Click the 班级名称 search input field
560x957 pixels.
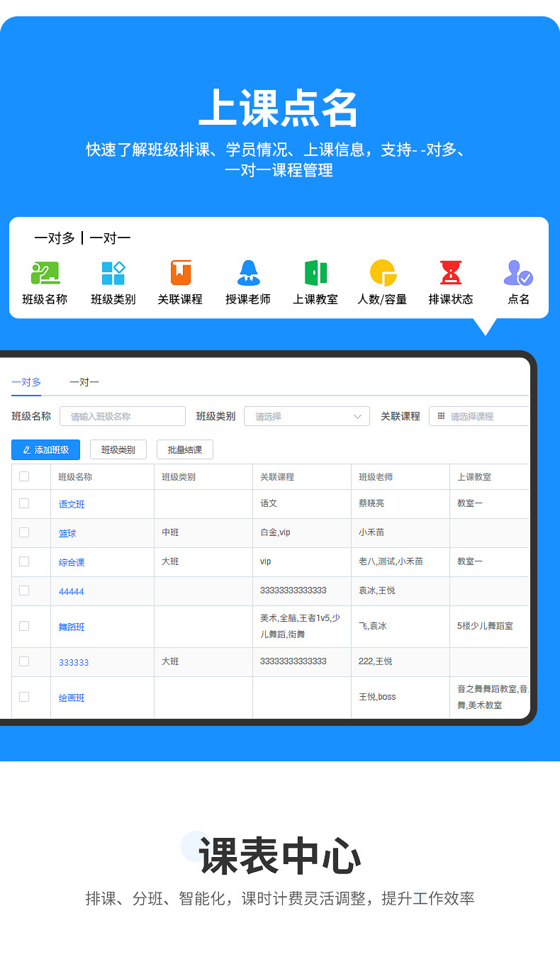point(123,416)
